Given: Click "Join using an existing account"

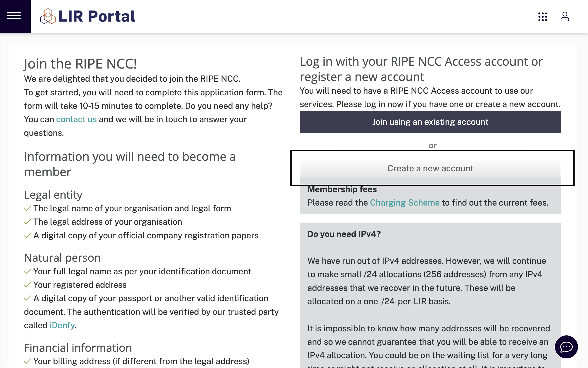Looking at the screenshot, I should point(430,122).
